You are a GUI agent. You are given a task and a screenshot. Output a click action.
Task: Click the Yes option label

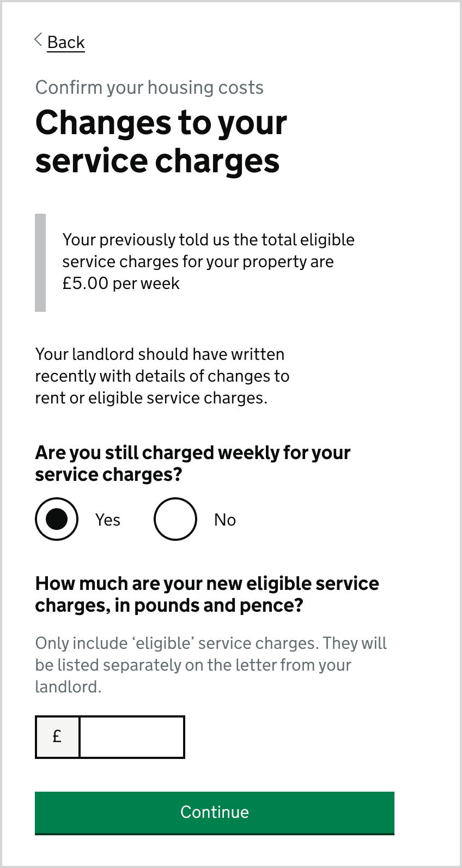coord(108,520)
